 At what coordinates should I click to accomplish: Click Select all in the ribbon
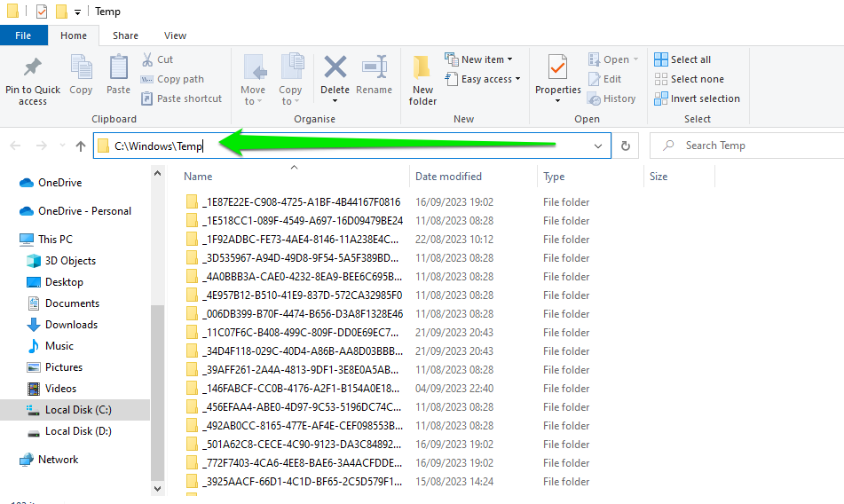682,59
